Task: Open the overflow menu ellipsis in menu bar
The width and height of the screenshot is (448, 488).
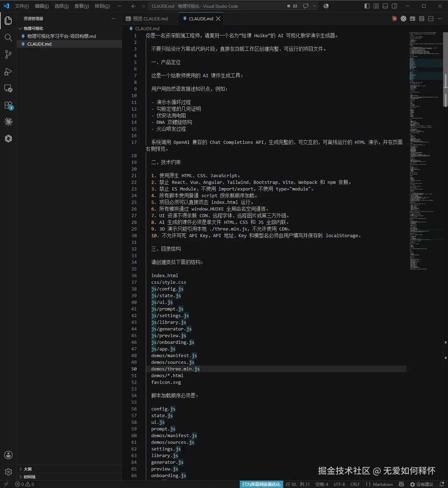Action: (119, 6)
